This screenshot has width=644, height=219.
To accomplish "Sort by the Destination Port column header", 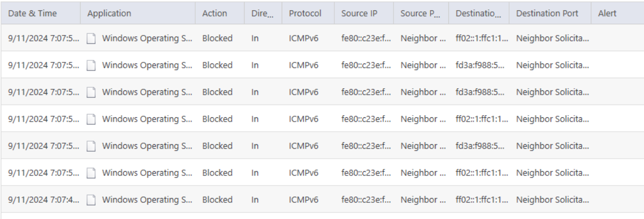I will click(x=547, y=13).
